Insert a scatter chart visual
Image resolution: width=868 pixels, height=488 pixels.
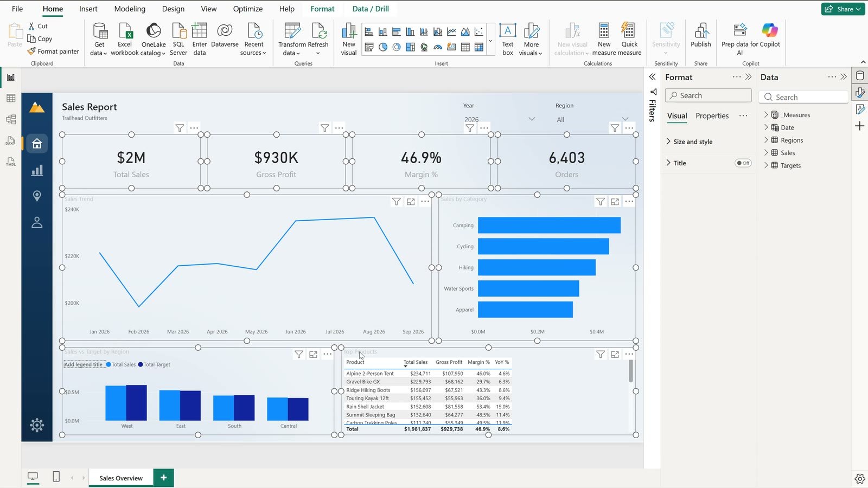[x=479, y=32]
